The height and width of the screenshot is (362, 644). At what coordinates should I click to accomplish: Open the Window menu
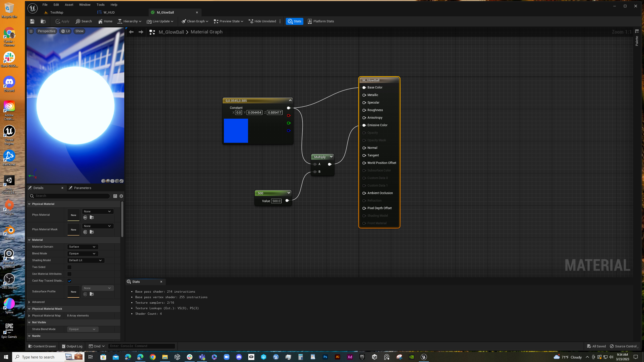point(85,5)
